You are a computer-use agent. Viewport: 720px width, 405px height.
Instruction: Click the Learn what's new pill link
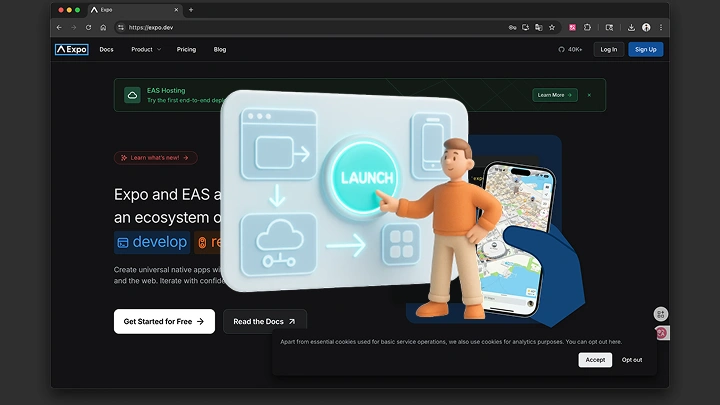tap(156, 158)
